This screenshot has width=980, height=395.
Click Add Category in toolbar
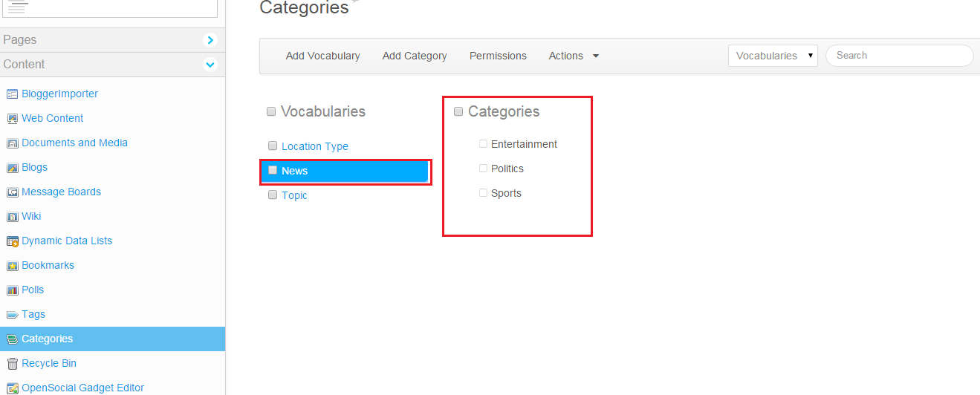415,56
